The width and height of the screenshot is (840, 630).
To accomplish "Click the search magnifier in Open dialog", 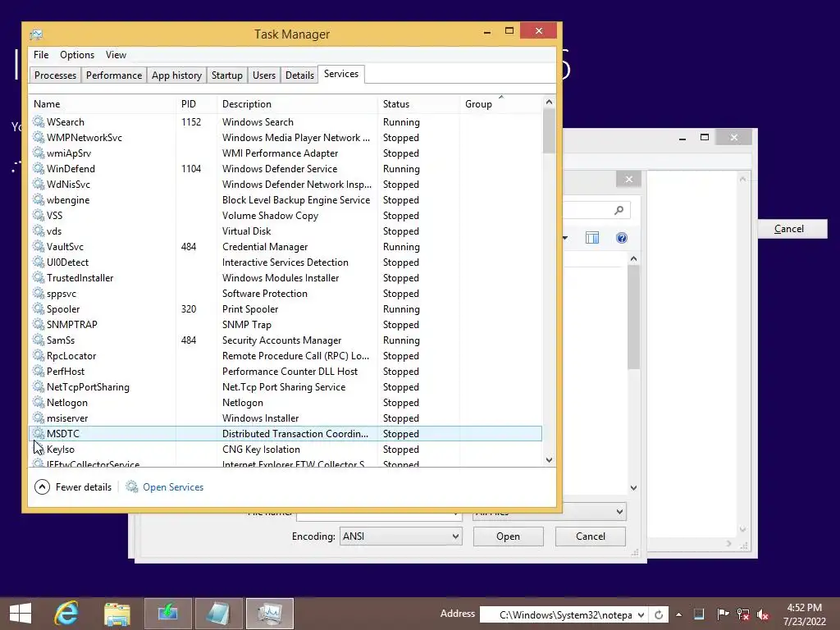I will pos(619,210).
